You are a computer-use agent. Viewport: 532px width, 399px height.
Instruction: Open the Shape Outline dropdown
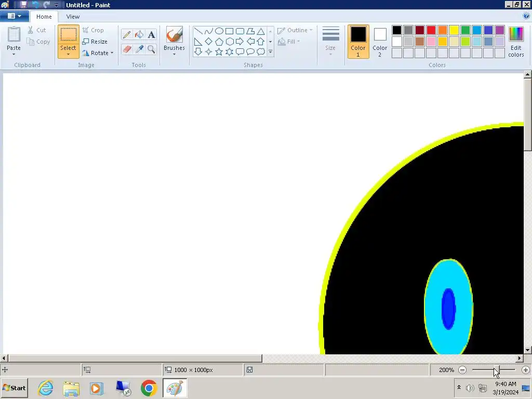pos(295,30)
